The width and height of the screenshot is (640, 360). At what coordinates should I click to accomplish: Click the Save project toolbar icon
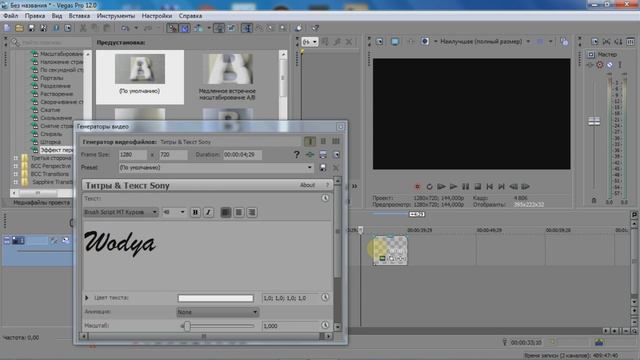(x=31, y=28)
